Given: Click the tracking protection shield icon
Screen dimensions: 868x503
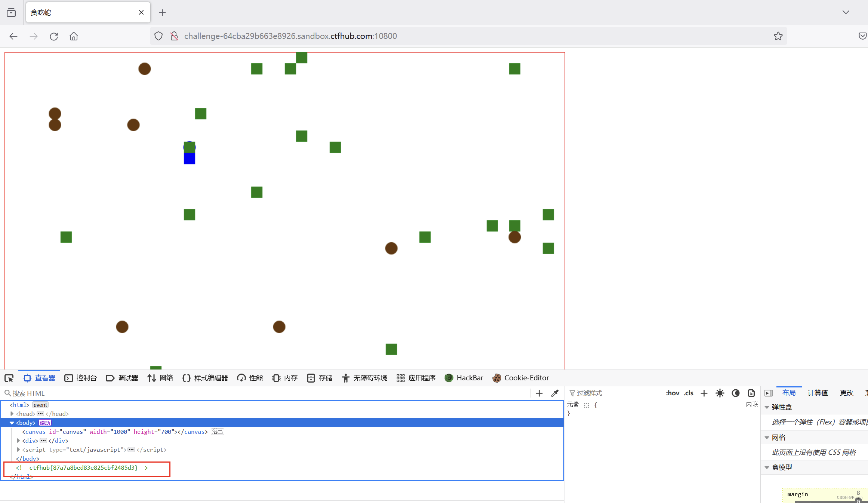Looking at the screenshot, I should click(158, 36).
